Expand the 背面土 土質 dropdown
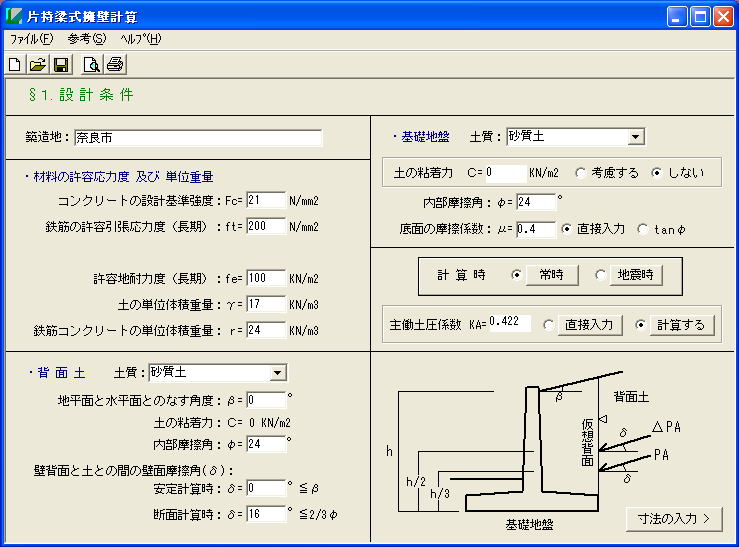Image resolution: width=739 pixels, height=547 pixels. click(x=278, y=373)
